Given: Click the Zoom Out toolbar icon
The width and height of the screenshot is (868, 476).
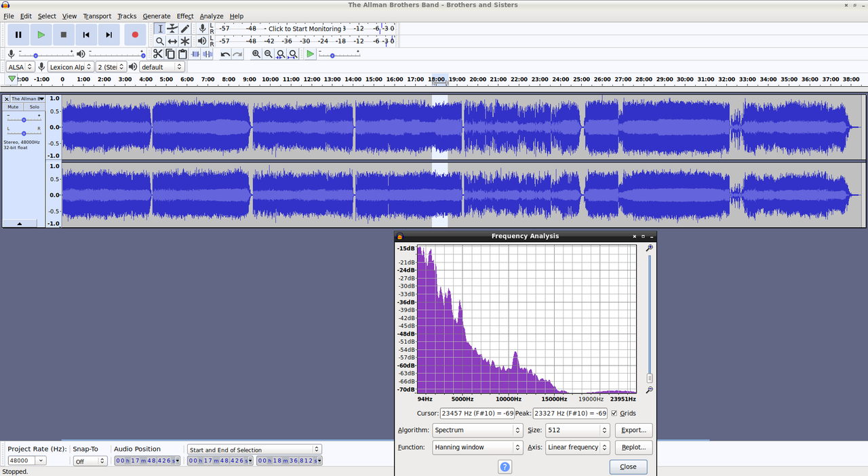Looking at the screenshot, I should click(x=269, y=54).
